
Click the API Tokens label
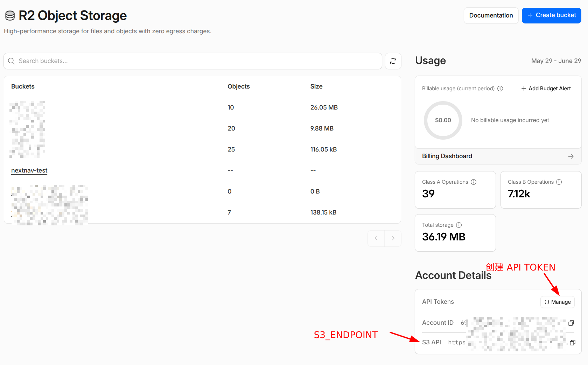(x=438, y=302)
